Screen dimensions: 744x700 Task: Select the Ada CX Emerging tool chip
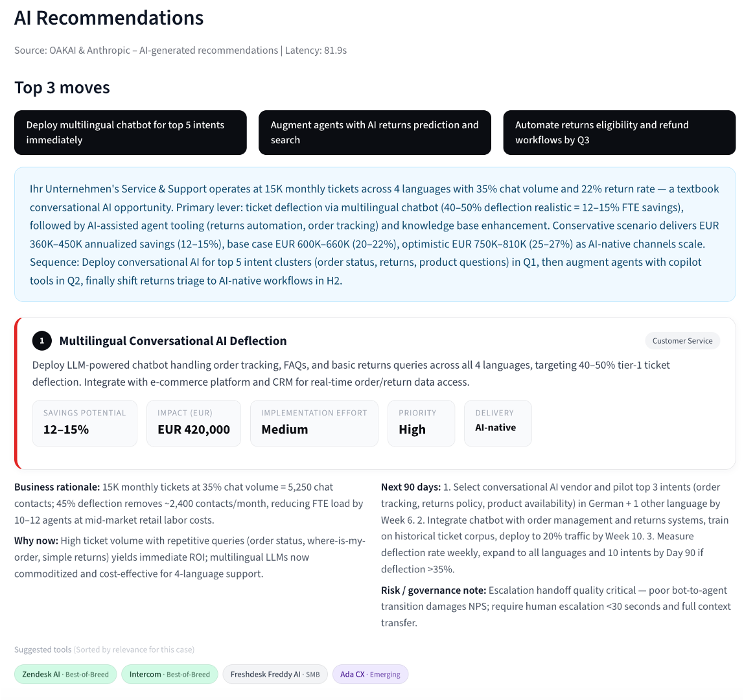click(x=370, y=674)
